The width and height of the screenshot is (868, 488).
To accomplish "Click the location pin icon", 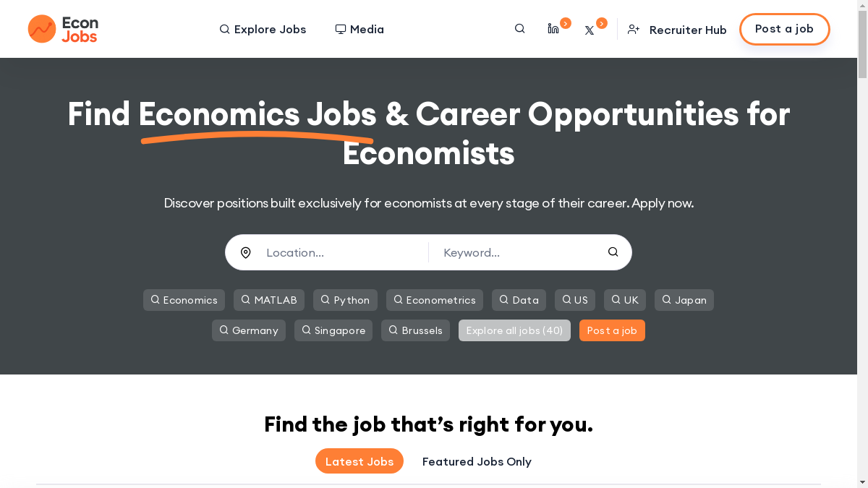I will point(246,252).
